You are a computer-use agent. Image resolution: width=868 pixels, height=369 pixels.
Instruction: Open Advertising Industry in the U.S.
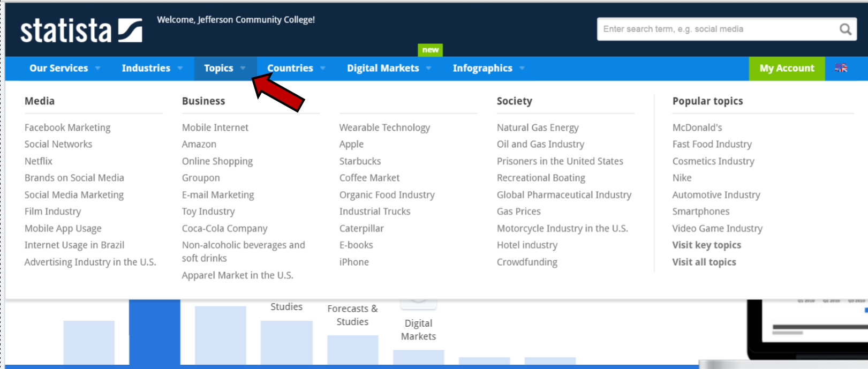pyautogui.click(x=90, y=262)
